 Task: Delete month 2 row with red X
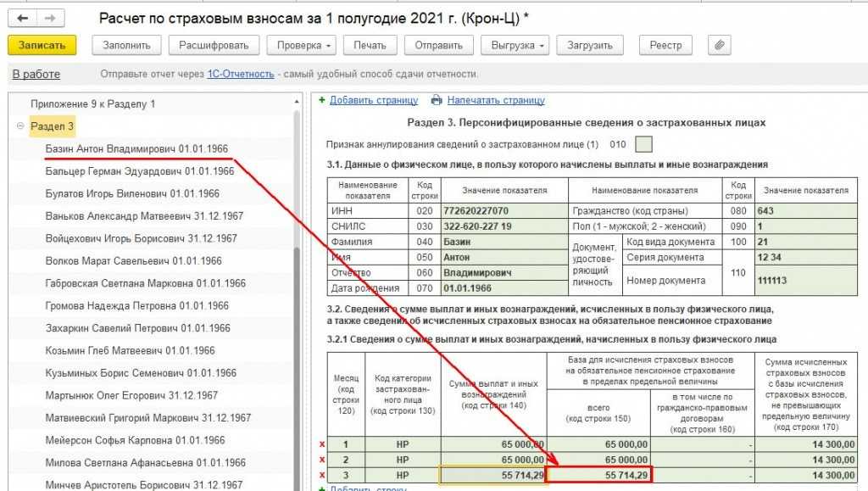(x=321, y=460)
